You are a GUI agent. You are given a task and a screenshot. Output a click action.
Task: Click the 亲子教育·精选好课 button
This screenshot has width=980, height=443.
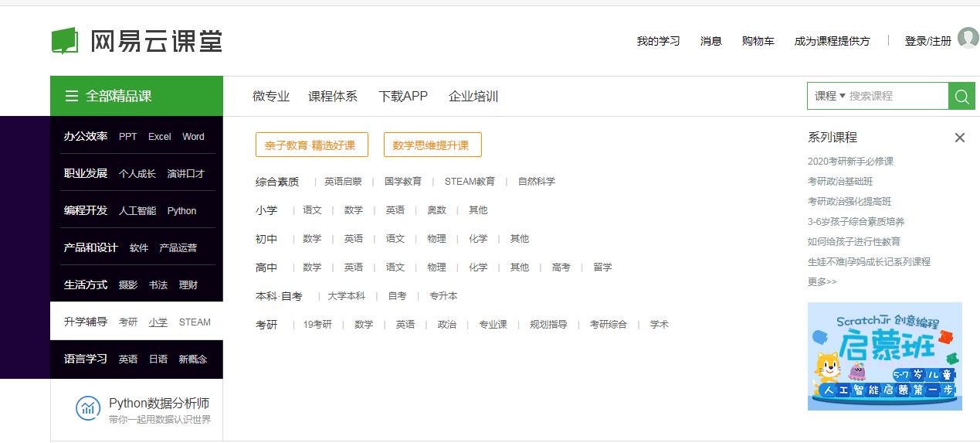pyautogui.click(x=311, y=145)
